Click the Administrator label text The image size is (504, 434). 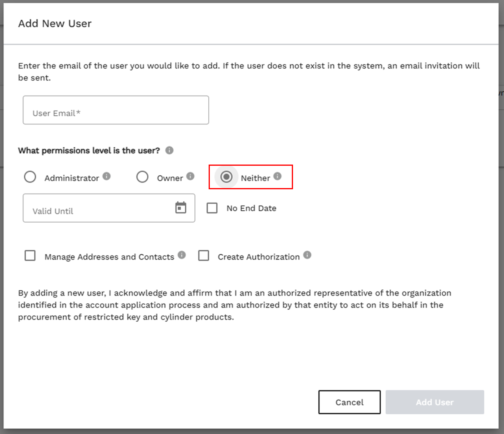(x=72, y=178)
